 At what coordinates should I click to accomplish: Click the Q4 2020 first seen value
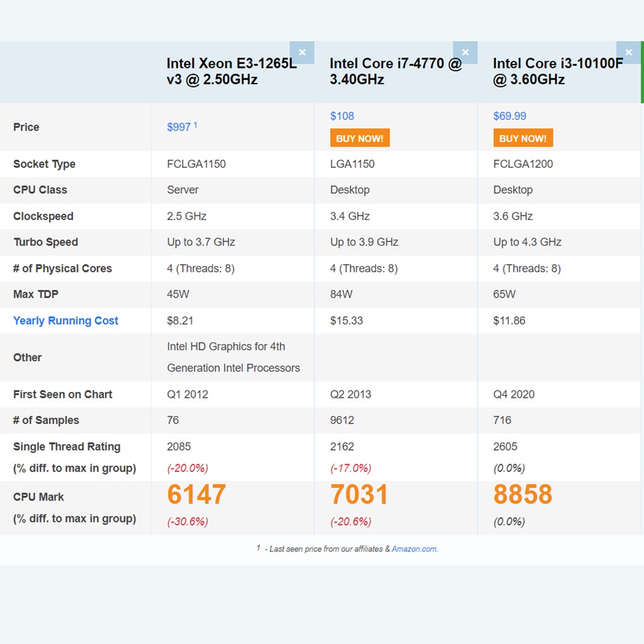tap(514, 394)
